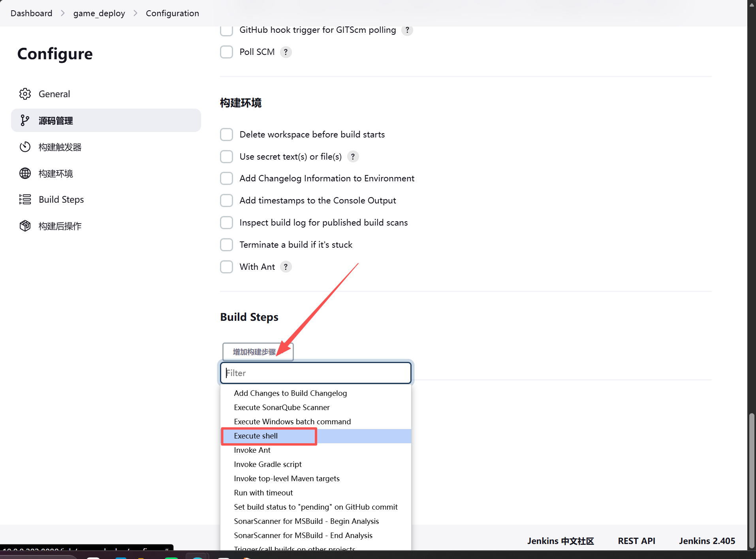Click the 构建环境 globe icon
The image size is (756, 559).
pos(25,173)
